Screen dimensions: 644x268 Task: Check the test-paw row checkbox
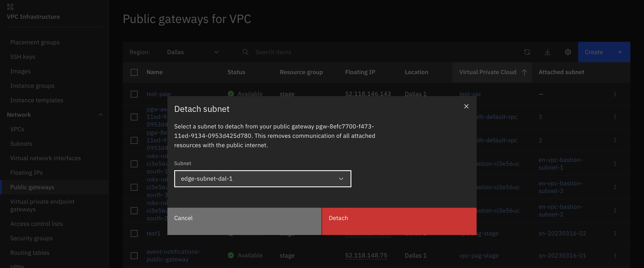[x=134, y=94]
